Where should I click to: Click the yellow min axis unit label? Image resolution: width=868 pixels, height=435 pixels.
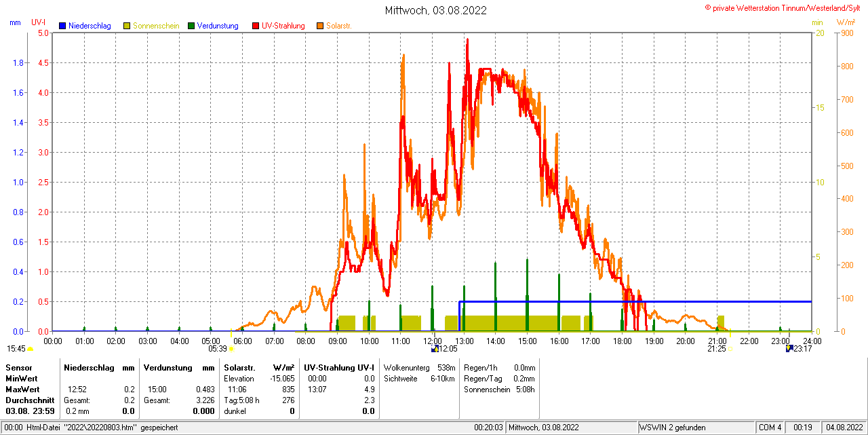(x=817, y=22)
